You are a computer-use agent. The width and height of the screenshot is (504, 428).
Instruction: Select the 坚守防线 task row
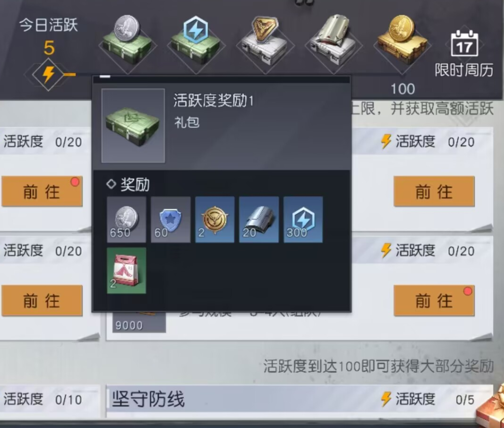click(299, 399)
